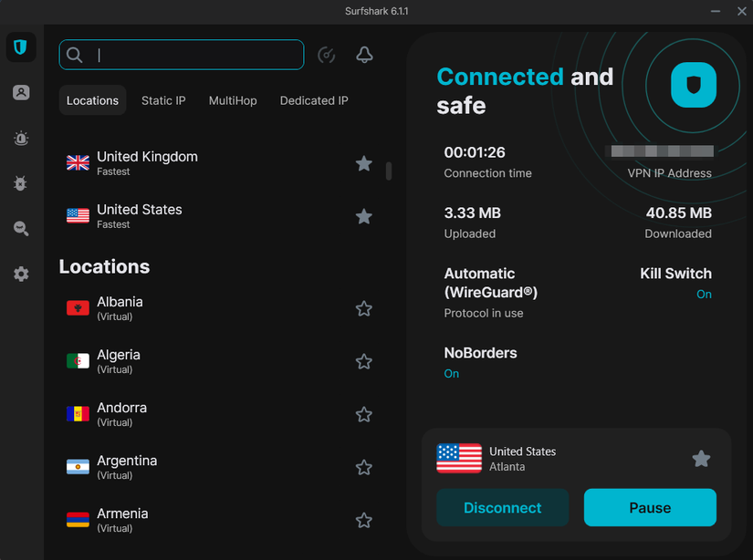Image resolution: width=753 pixels, height=560 pixels.
Task: Unfavorite the United Kingdom location
Action: tap(363, 163)
